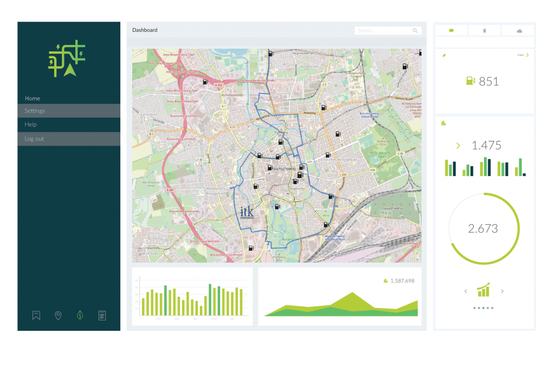The height and width of the screenshot is (392, 555).
Task: Click the fuel pump icon beside 851
Action: coord(469,81)
